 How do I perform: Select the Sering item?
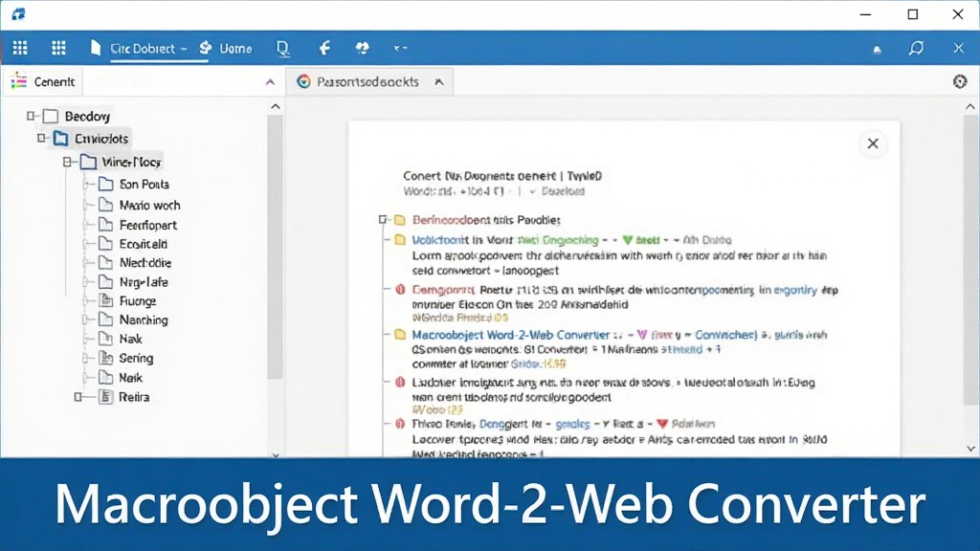tap(136, 359)
